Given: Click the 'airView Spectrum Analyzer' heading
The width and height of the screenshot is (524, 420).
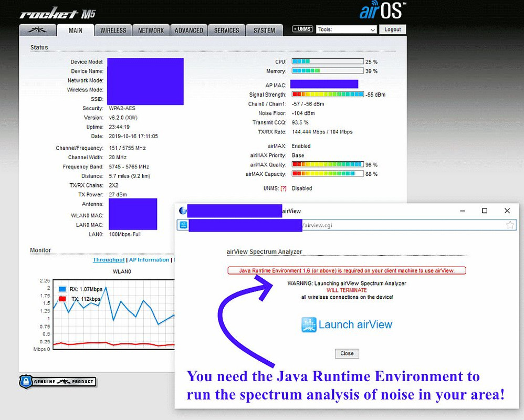Looking at the screenshot, I should (x=264, y=251).
